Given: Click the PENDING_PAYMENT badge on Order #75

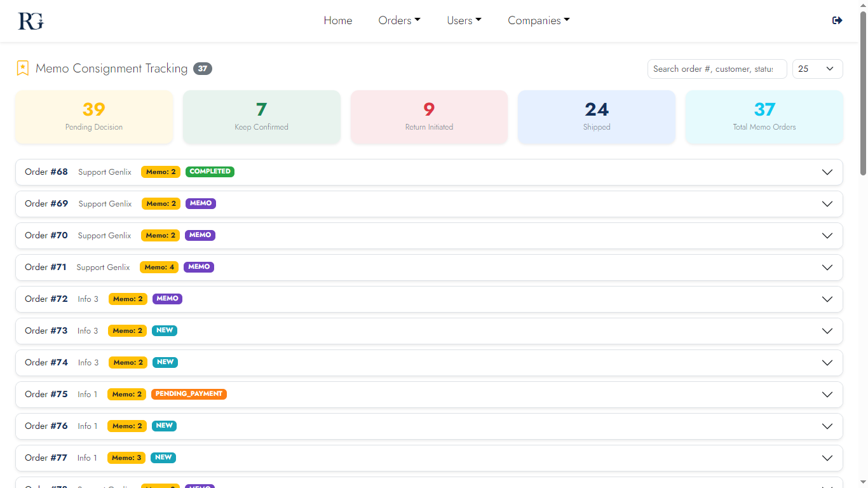Looking at the screenshot, I should [189, 394].
